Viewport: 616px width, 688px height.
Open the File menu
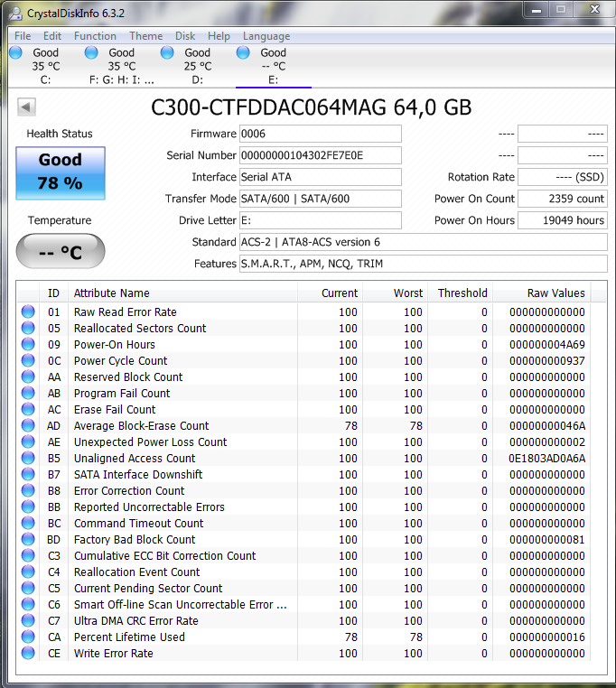point(23,36)
